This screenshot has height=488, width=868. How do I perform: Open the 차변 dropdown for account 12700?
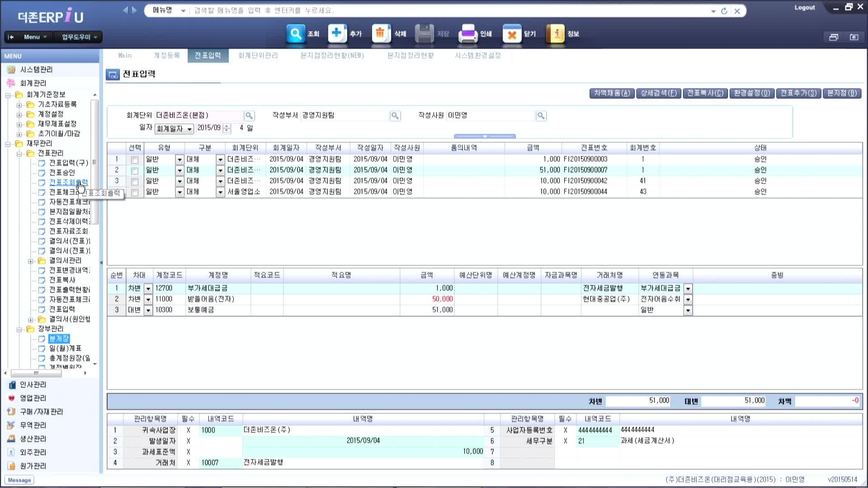148,288
